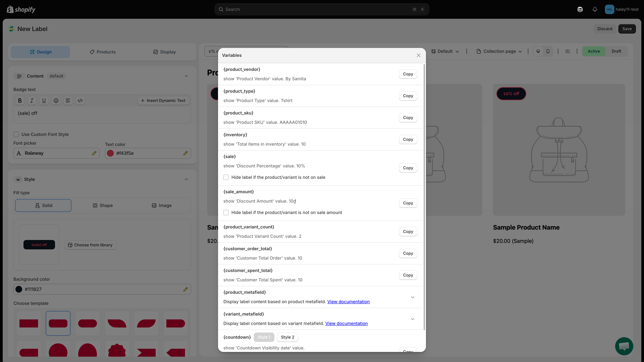Switch to the Display tab

(x=164, y=52)
